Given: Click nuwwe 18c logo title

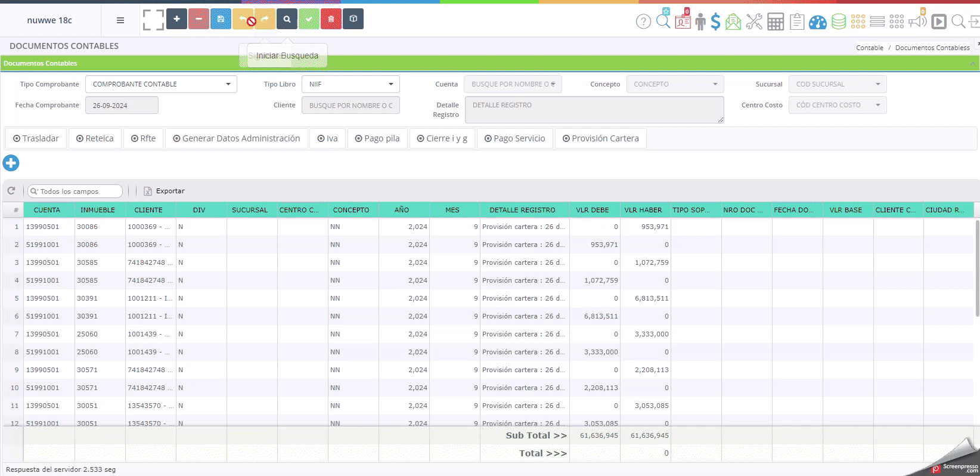Looking at the screenshot, I should [x=49, y=20].
